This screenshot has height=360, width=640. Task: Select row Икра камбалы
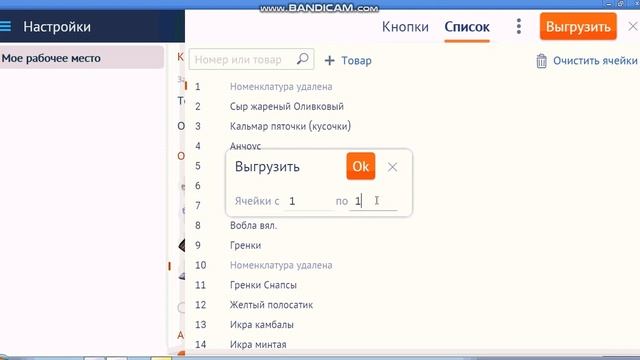pos(262,324)
